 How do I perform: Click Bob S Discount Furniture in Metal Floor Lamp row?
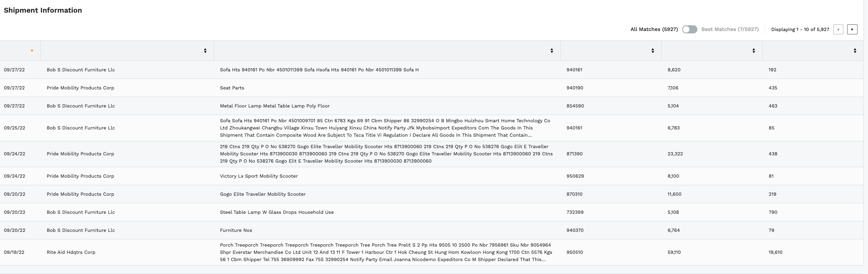tap(80, 106)
